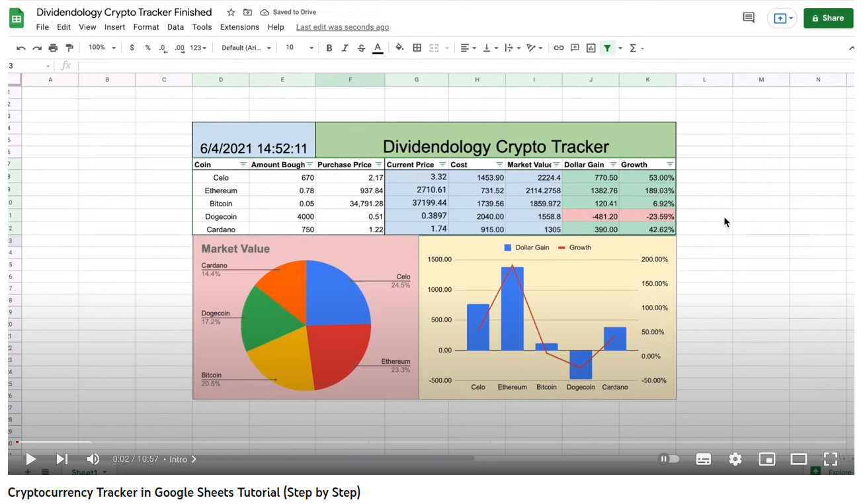
Task: Open the 123 number format dropdown
Action: tap(198, 48)
